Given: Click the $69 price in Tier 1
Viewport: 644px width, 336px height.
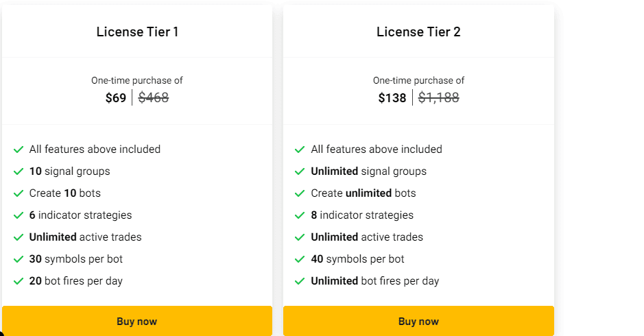Looking at the screenshot, I should (x=116, y=98).
